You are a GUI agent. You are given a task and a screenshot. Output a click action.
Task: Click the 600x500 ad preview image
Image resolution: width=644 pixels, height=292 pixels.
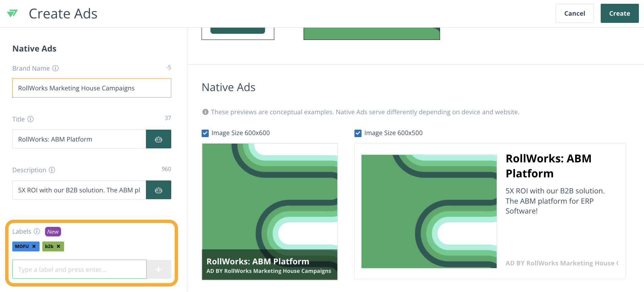click(429, 211)
